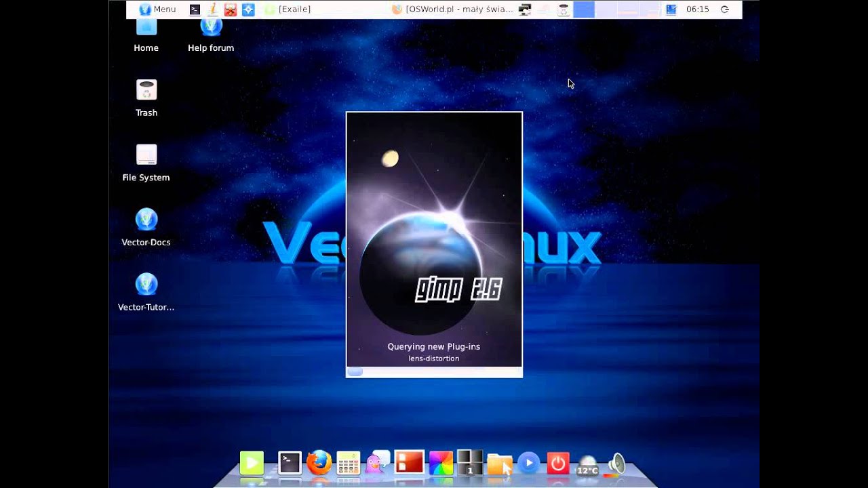868x488 pixels.
Task: Open the rainbow color wheel dock app
Action: 441,464
